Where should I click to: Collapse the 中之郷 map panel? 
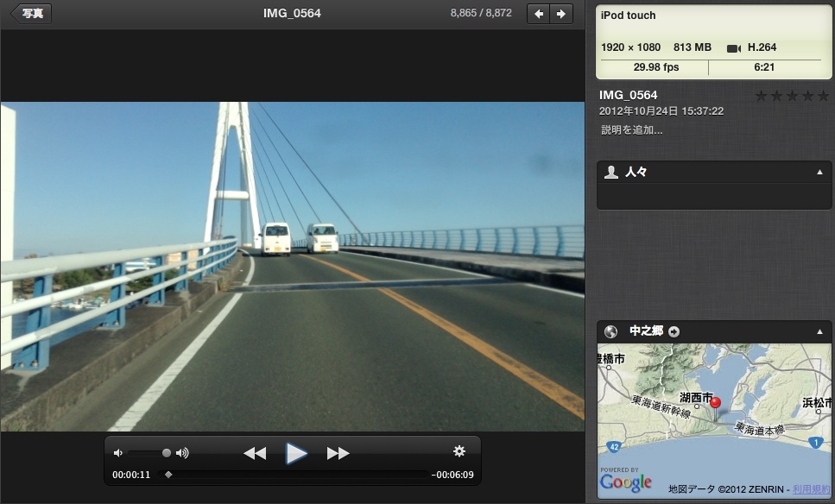coord(819,331)
